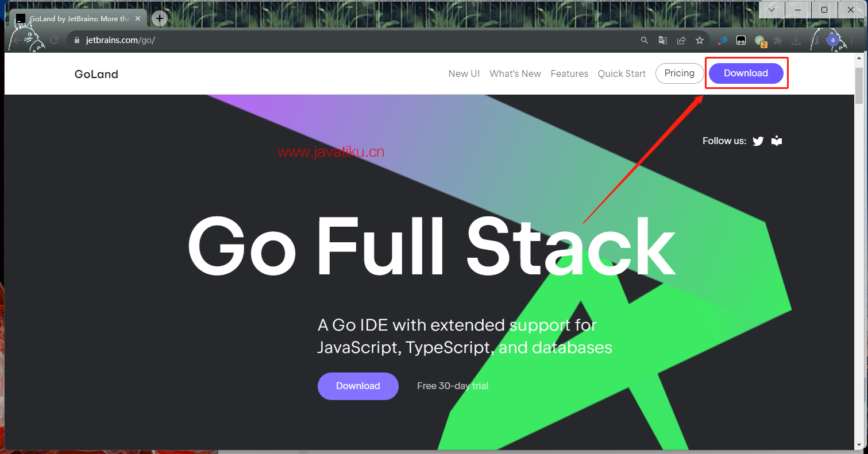Open the GoLand blog icon
The height and width of the screenshot is (454, 868).
pos(777,141)
